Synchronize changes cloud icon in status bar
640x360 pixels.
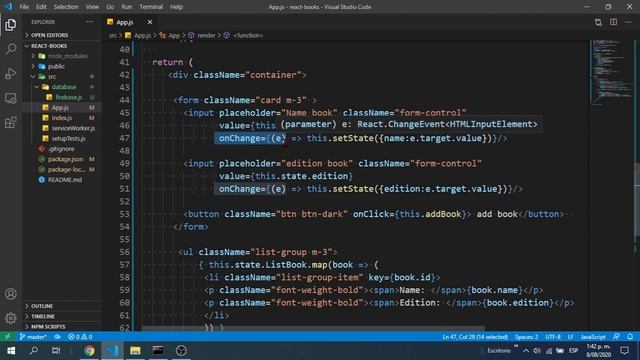click(x=58, y=337)
